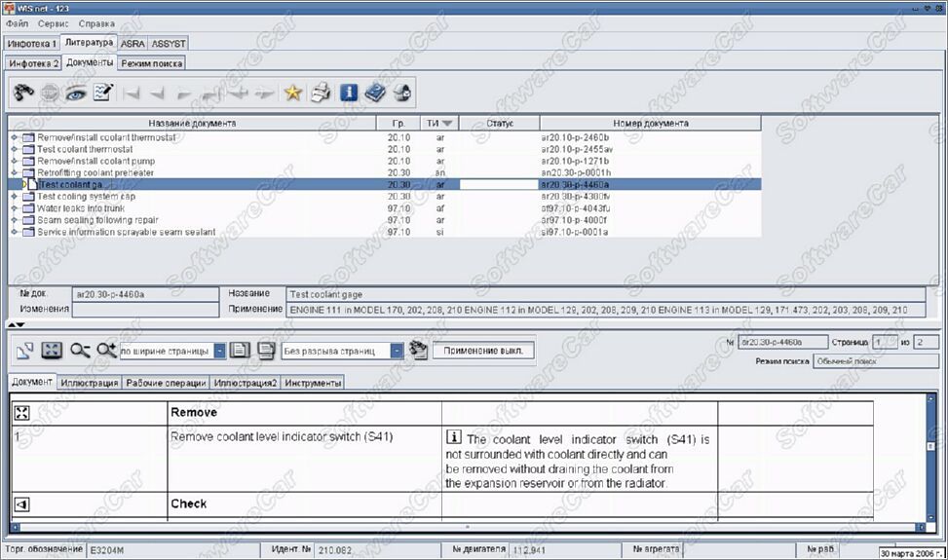The height and width of the screenshot is (560, 948).
Task: Click the binoculars search icon
Action: pyautogui.click(x=24, y=93)
